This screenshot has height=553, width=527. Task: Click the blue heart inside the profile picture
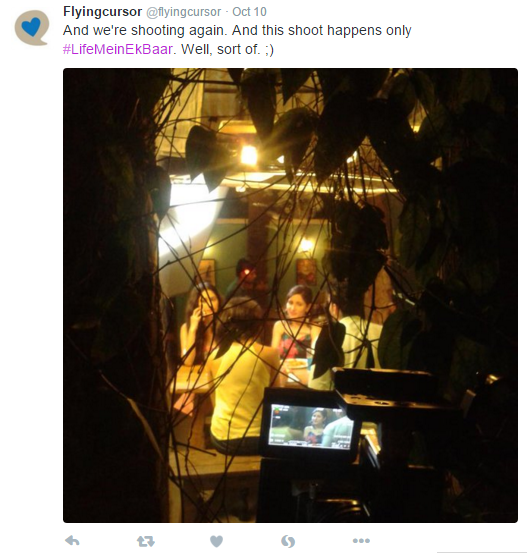point(31,27)
